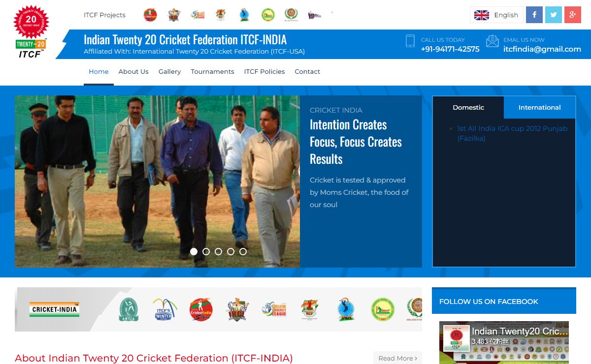Call the number +91-94171-42575

(450, 49)
